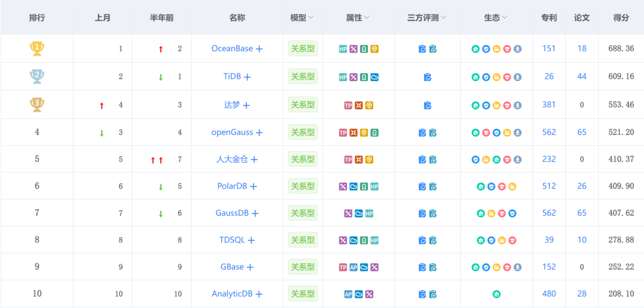The height and width of the screenshot is (308, 644).
Task: Open the GaussDB database link
Action: (232, 213)
